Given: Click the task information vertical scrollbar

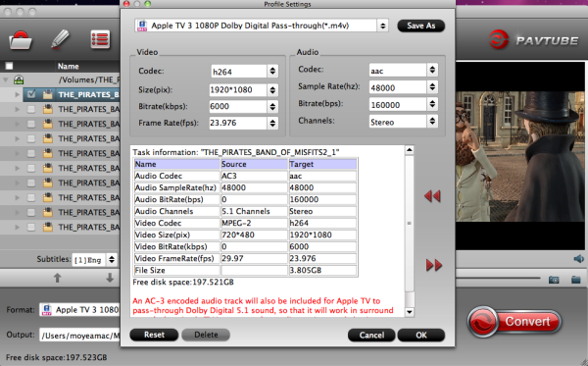Looking at the screenshot, I should (x=409, y=232).
